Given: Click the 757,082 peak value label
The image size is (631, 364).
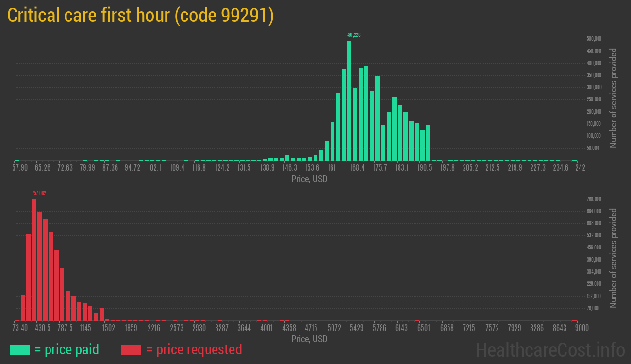Looking at the screenshot, I should tap(39, 193).
